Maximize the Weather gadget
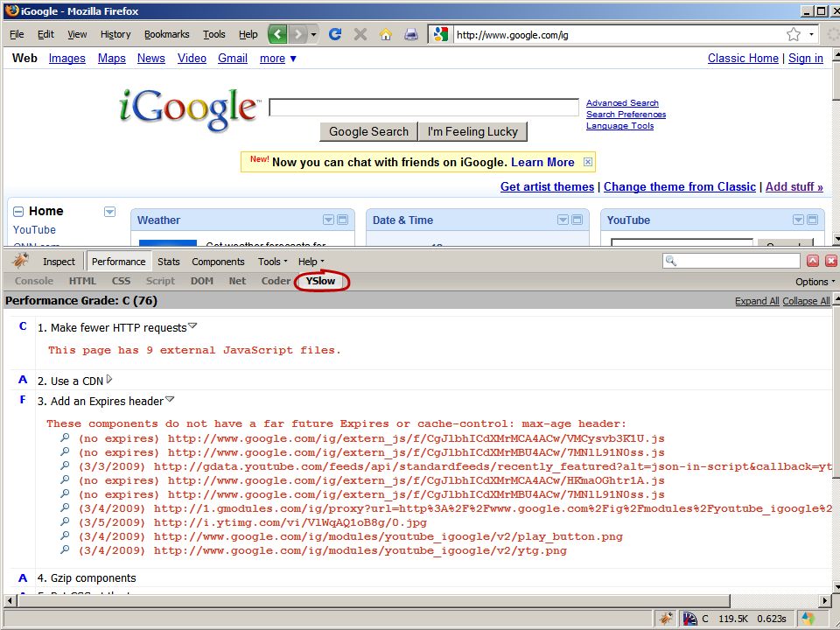 click(x=342, y=220)
